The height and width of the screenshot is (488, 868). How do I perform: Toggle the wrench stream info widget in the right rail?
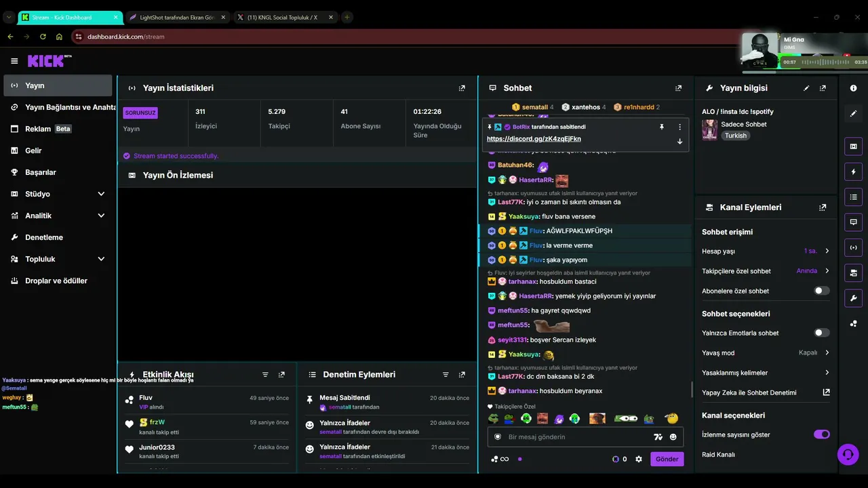[x=853, y=298]
